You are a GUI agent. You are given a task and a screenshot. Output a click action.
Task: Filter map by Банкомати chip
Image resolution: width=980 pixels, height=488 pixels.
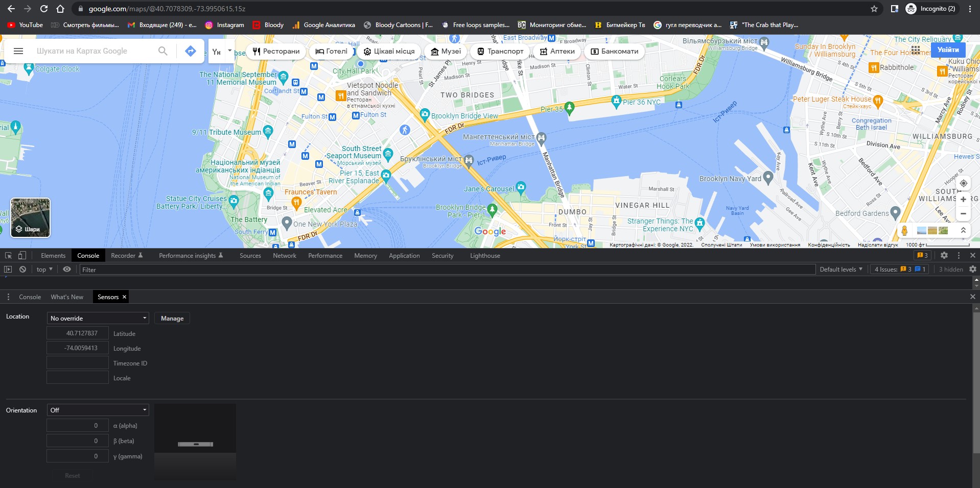(615, 51)
